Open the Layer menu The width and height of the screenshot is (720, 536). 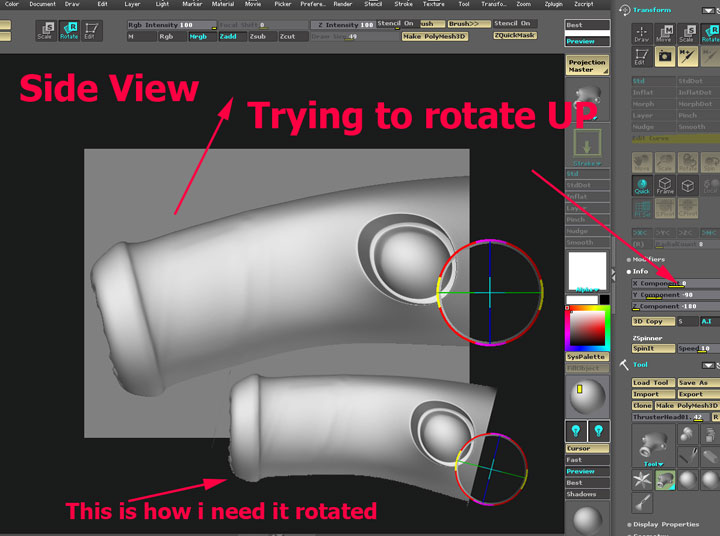pos(132,4)
